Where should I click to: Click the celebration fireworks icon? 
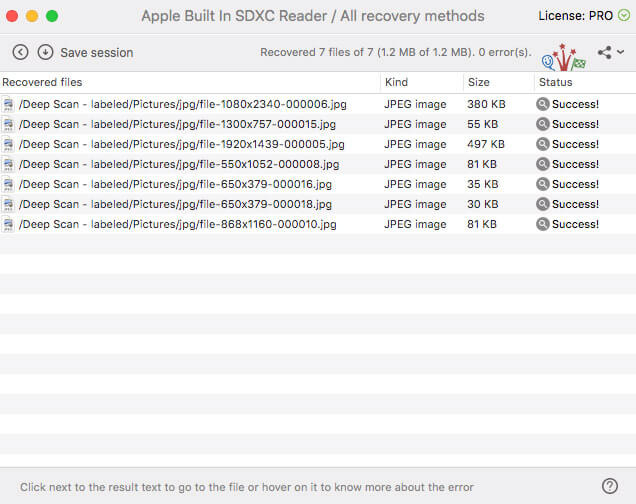[564, 57]
